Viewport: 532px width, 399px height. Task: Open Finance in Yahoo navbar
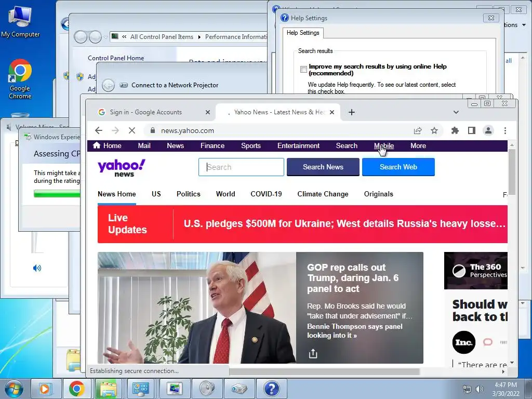tap(212, 145)
